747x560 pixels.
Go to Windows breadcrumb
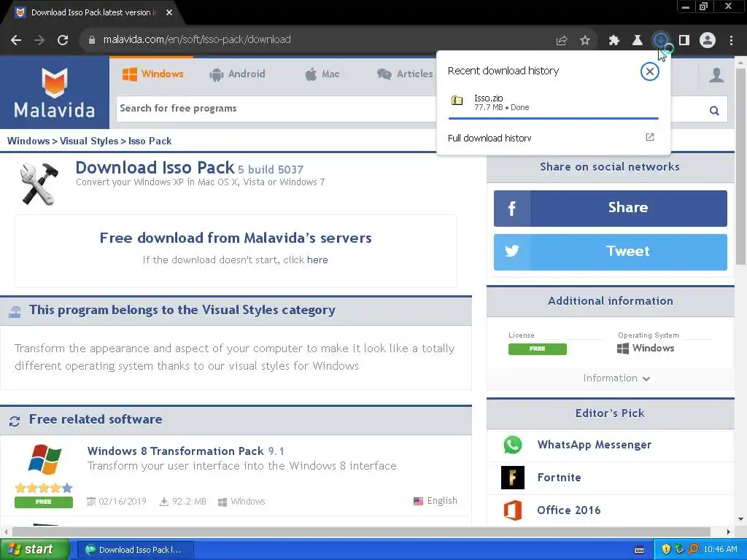click(x=28, y=141)
